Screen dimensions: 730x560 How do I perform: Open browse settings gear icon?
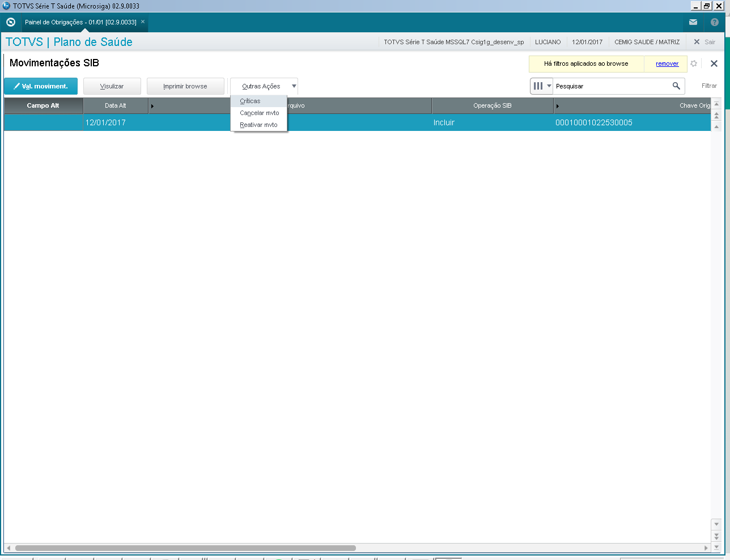pyautogui.click(x=694, y=63)
